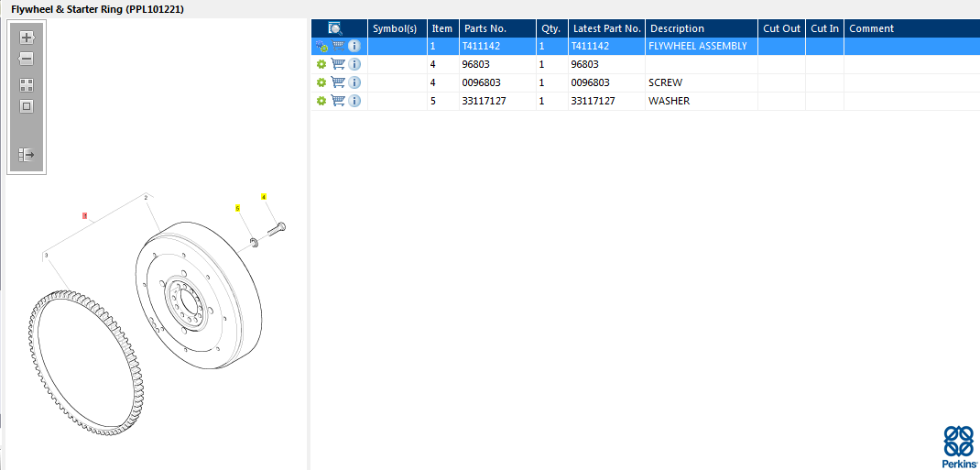Select the WASHER description cell
This screenshot has height=470, width=980.
(702, 101)
